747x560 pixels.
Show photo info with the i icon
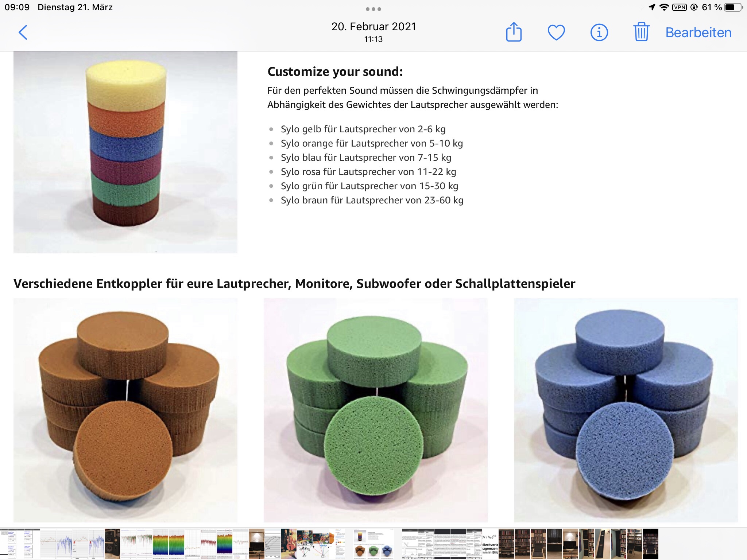tap(599, 32)
